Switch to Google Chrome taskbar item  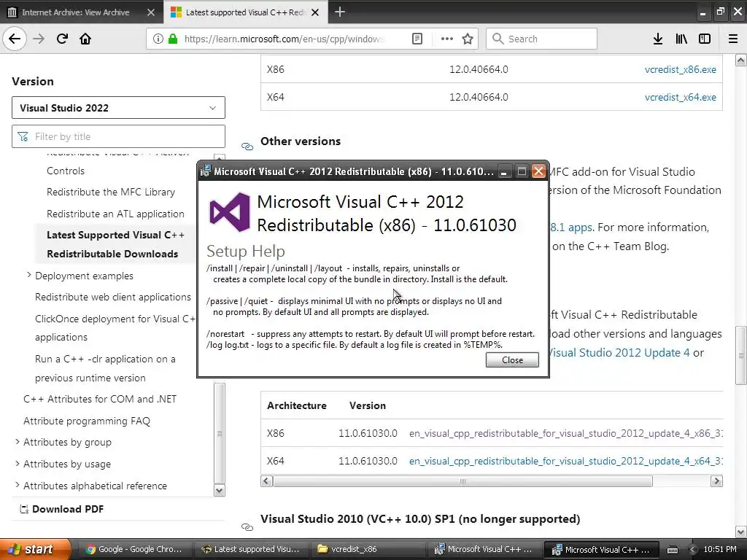point(135,549)
